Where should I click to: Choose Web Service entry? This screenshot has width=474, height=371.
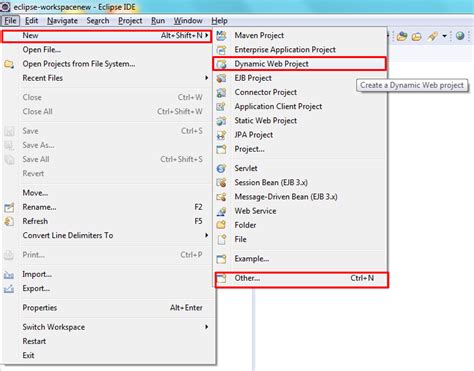(300, 211)
